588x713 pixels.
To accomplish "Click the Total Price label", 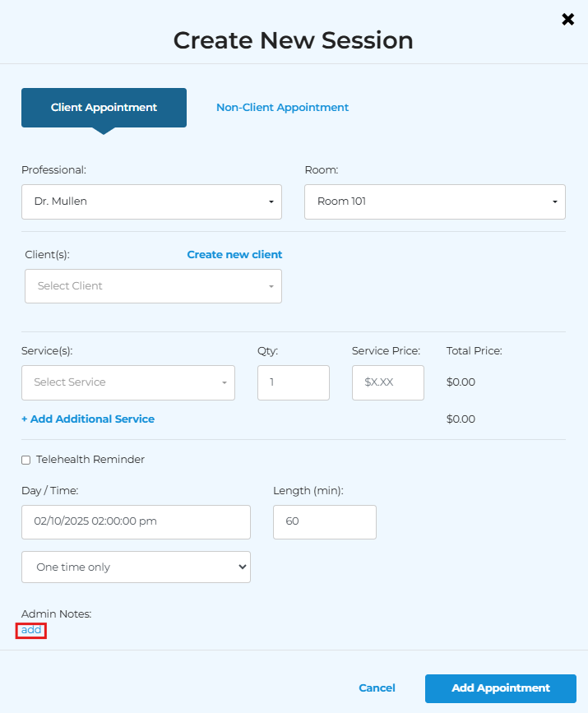I will tap(474, 351).
